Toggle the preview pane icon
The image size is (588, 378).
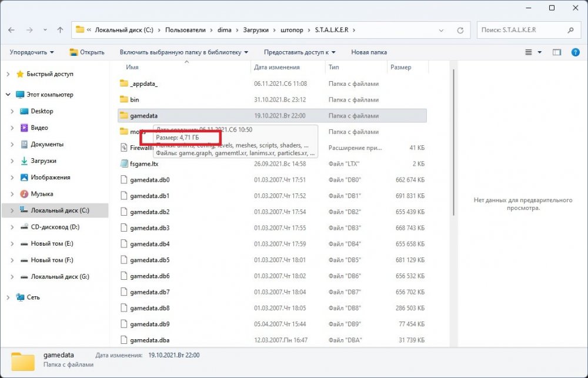(x=557, y=52)
